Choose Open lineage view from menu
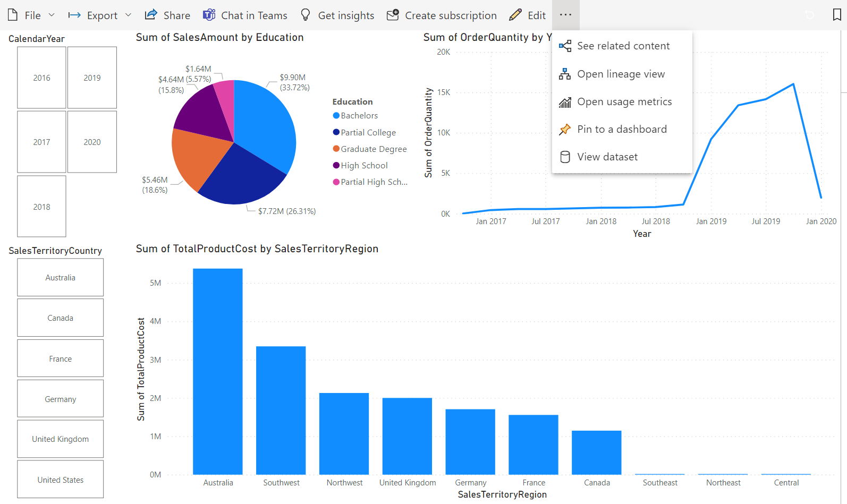 point(621,74)
